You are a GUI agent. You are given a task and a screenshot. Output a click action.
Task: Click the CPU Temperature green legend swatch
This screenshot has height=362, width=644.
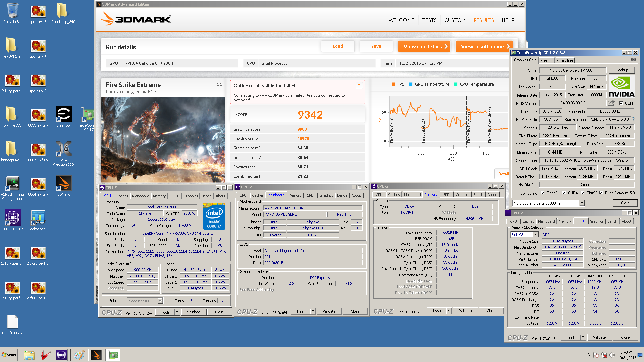(455, 84)
